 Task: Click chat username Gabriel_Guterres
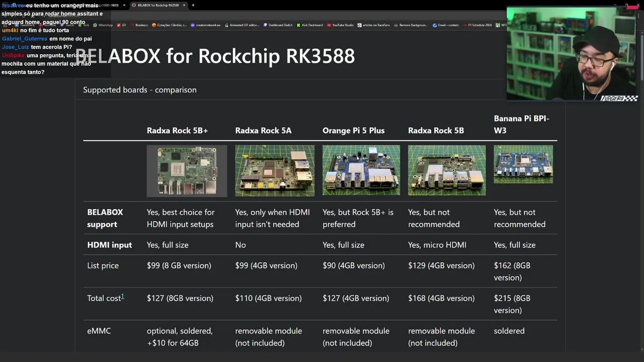click(25, 39)
